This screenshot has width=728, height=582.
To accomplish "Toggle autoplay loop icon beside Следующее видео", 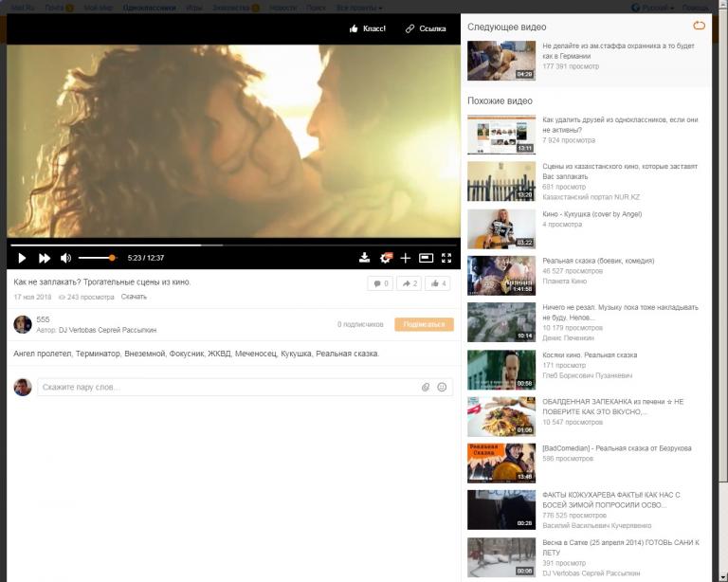I will (x=699, y=26).
